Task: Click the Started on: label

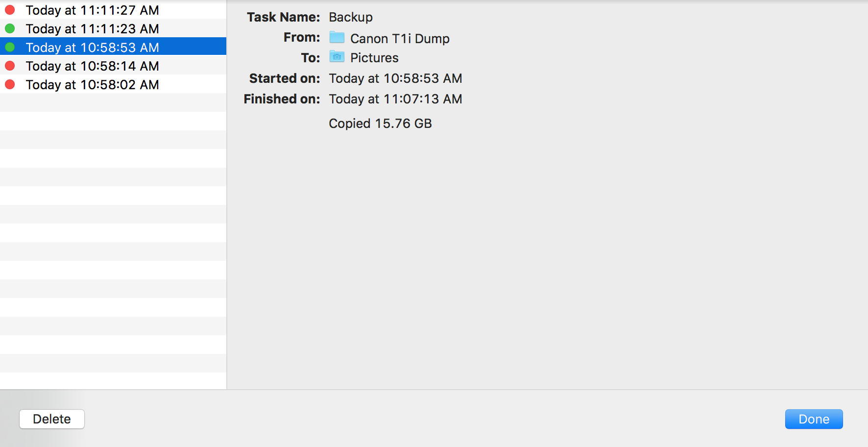Action: [x=285, y=78]
